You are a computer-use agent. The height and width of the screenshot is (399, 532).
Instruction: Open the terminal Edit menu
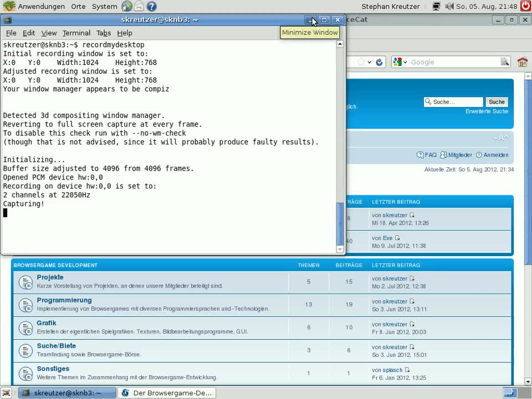tap(28, 33)
